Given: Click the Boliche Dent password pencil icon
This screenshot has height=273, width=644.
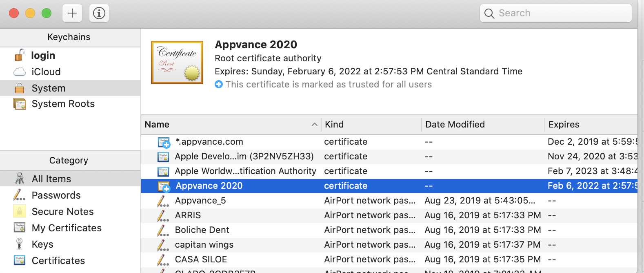Looking at the screenshot, I should pos(163,230).
